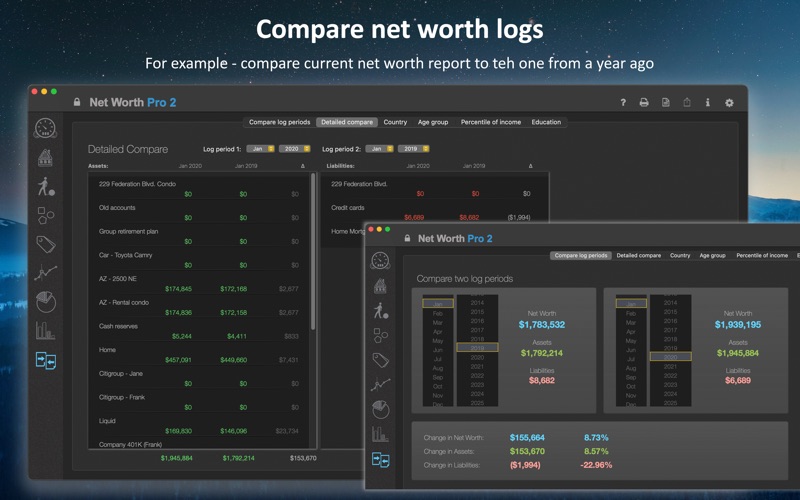Click the "Citigroup - Jane" asset row
This screenshot has width=800, height=500.
click(199, 378)
